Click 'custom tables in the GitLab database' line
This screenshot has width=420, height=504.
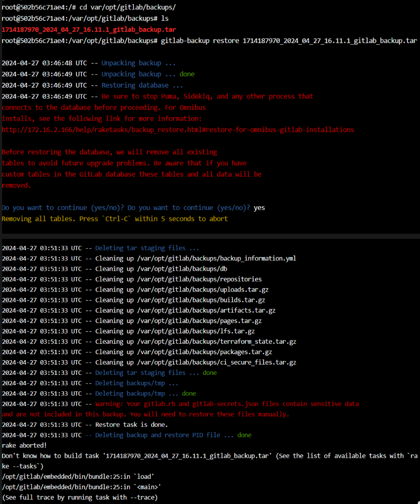[131, 174]
